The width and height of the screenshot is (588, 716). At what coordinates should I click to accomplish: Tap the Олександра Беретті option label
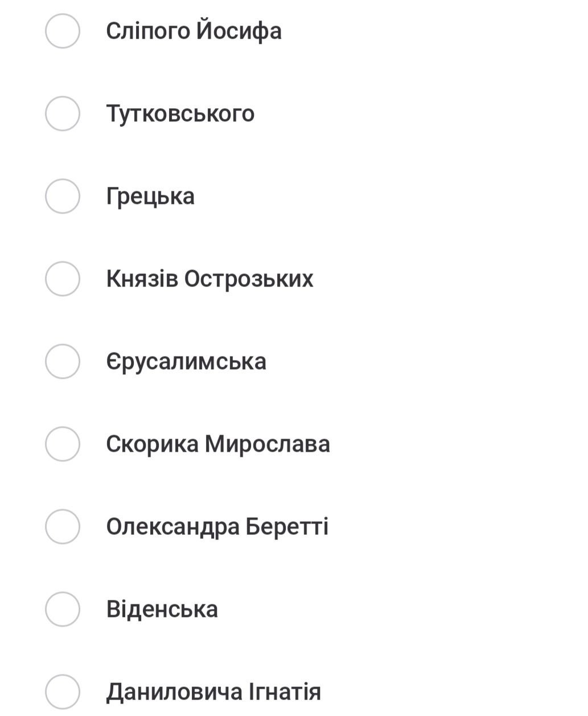tap(217, 527)
